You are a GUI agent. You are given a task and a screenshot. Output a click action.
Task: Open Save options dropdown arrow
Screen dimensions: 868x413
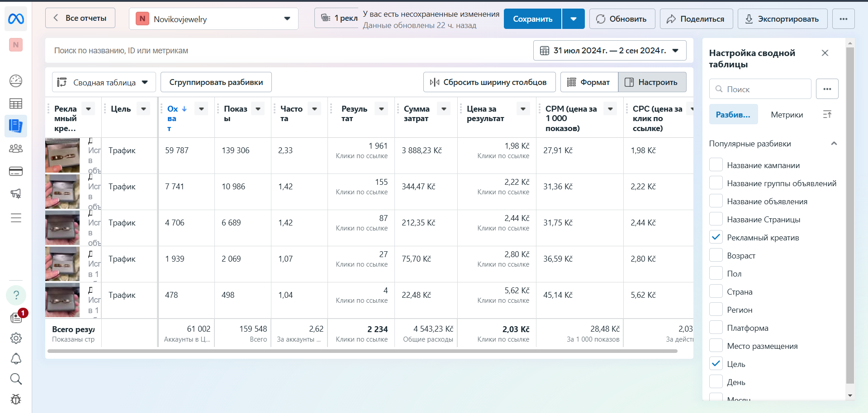574,19
